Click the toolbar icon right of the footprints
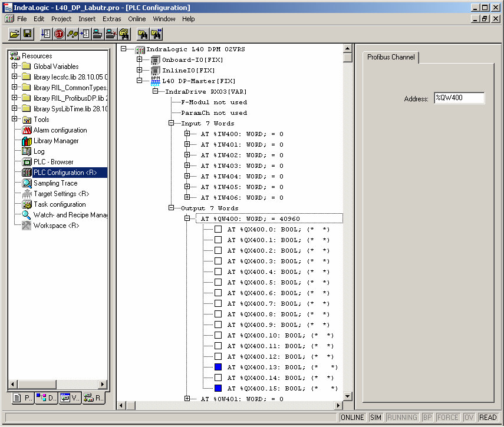This screenshot has height=427, width=504. [x=85, y=34]
